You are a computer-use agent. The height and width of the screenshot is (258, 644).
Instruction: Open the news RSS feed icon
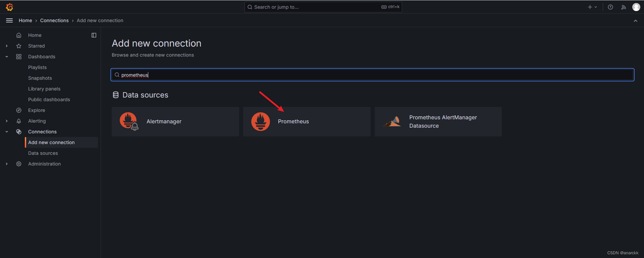point(624,7)
